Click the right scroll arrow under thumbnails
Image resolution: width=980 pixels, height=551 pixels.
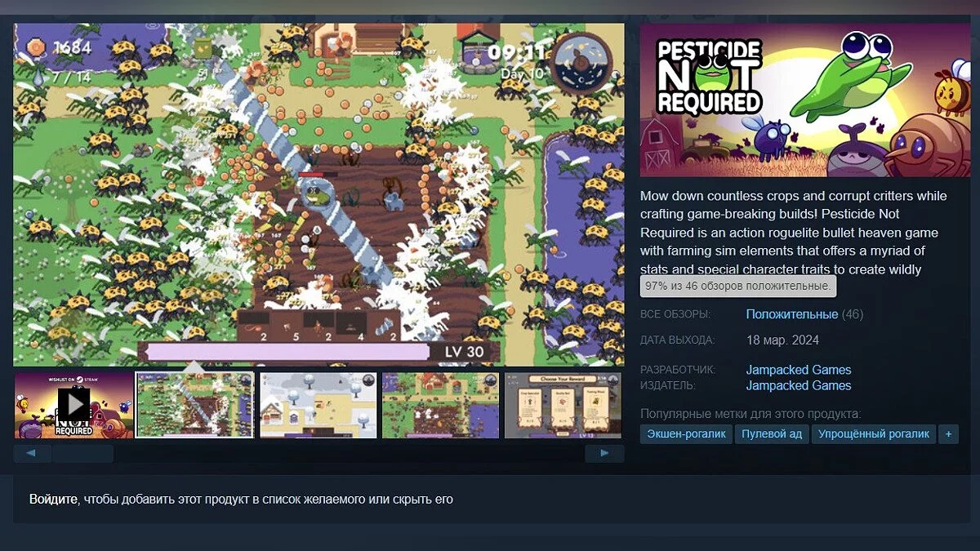point(605,453)
